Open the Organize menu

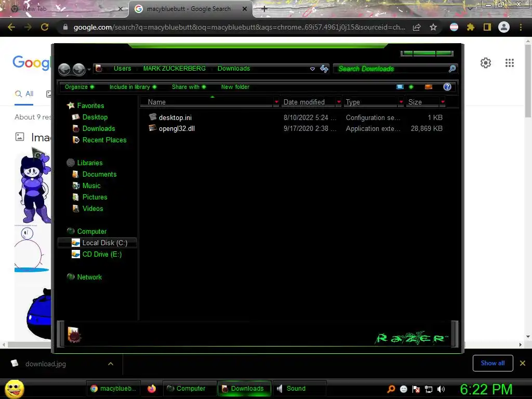[79, 87]
